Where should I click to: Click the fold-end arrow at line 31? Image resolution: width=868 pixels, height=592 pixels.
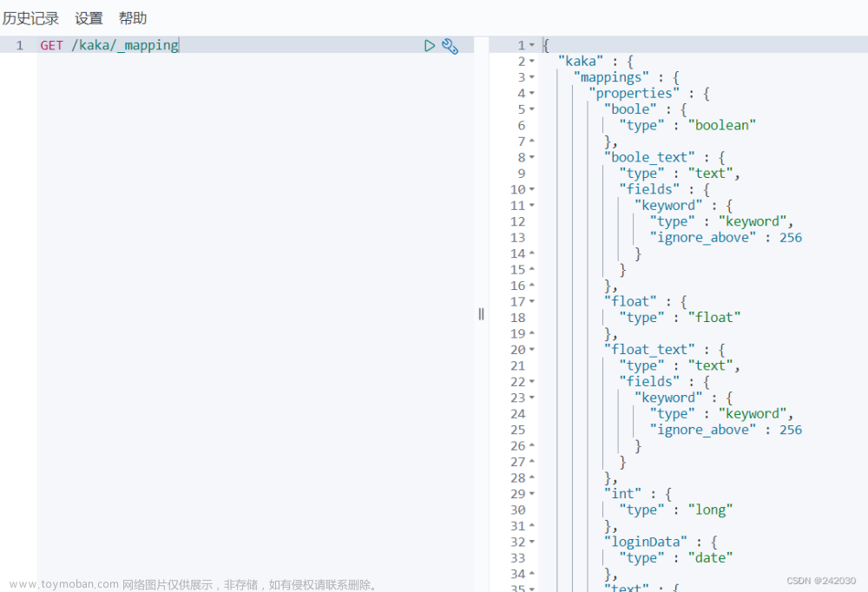pos(532,525)
